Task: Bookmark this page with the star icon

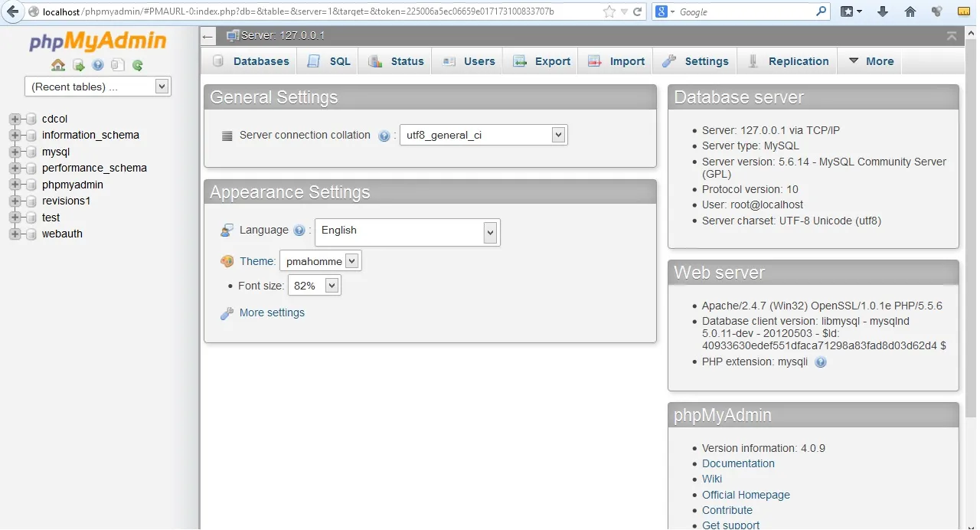Action: point(609,11)
